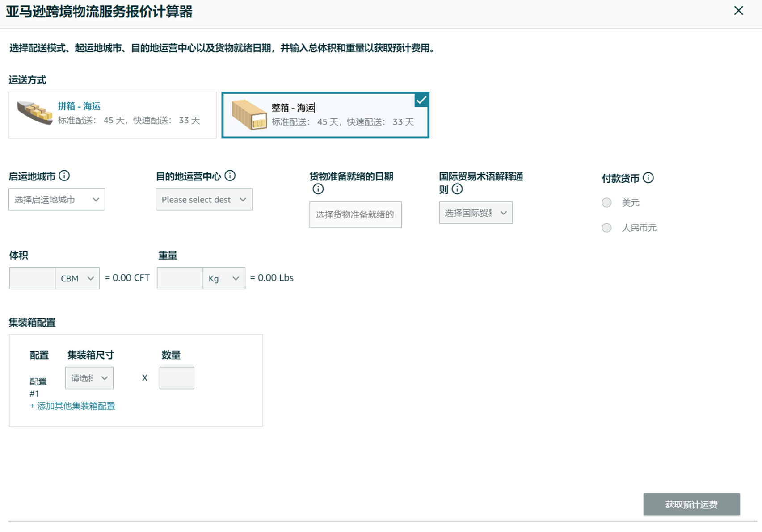Click the container quantity input box
This screenshot has width=762, height=532.
click(176, 377)
